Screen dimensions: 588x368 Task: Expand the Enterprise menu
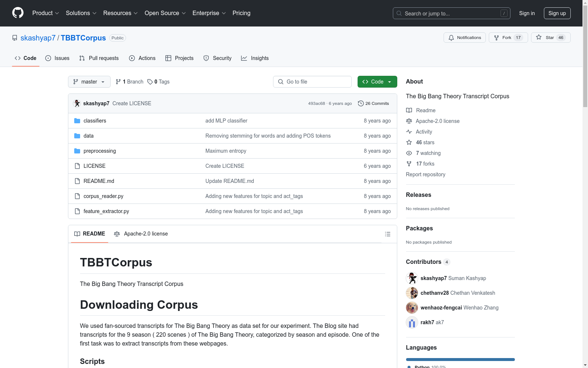coord(209,13)
